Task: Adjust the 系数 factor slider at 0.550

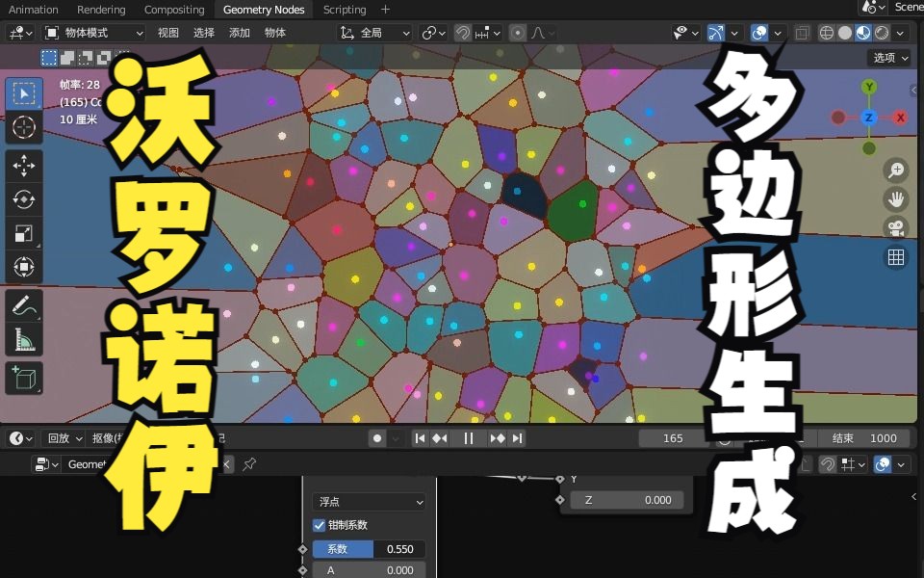Action: [x=369, y=549]
